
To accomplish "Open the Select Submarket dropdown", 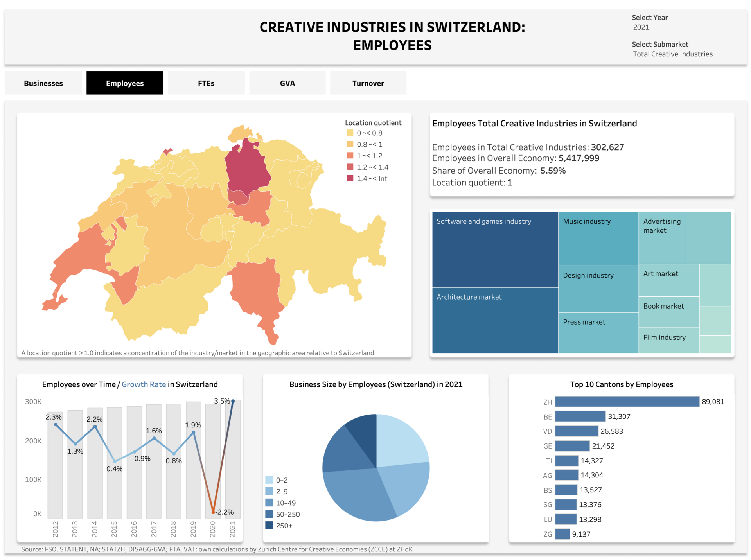I will 673,54.
